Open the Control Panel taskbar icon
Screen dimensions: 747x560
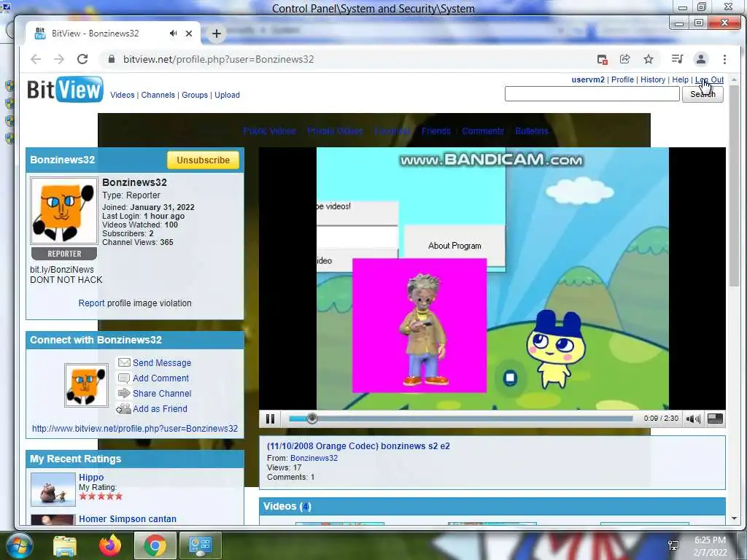click(x=200, y=545)
